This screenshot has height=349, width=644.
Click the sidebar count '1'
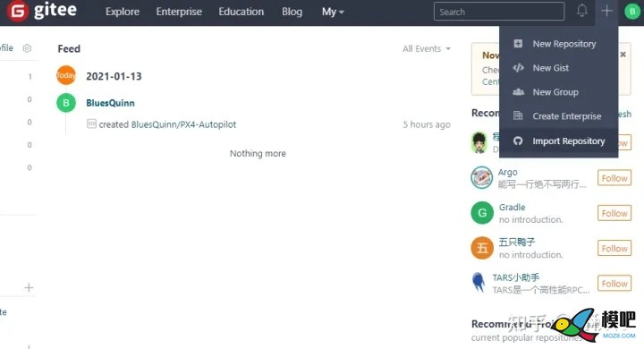coord(30,76)
